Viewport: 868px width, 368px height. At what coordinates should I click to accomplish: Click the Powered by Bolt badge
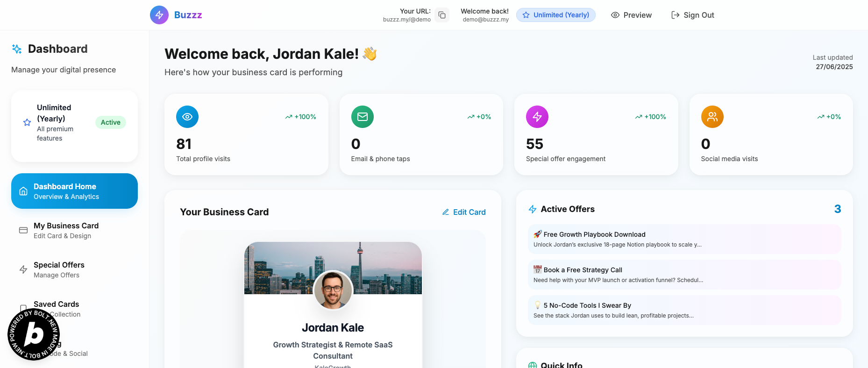[34, 334]
